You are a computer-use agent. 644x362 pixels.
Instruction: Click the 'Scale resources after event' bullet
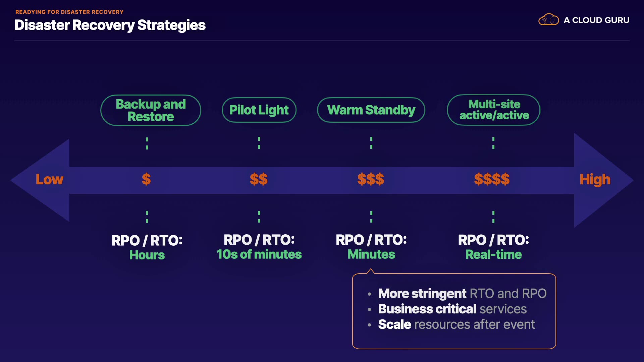click(x=456, y=324)
